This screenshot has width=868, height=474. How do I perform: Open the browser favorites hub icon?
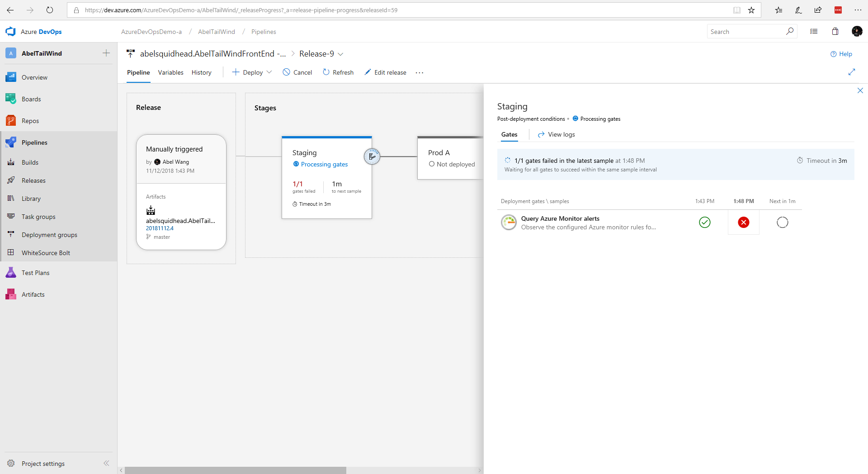coord(778,10)
